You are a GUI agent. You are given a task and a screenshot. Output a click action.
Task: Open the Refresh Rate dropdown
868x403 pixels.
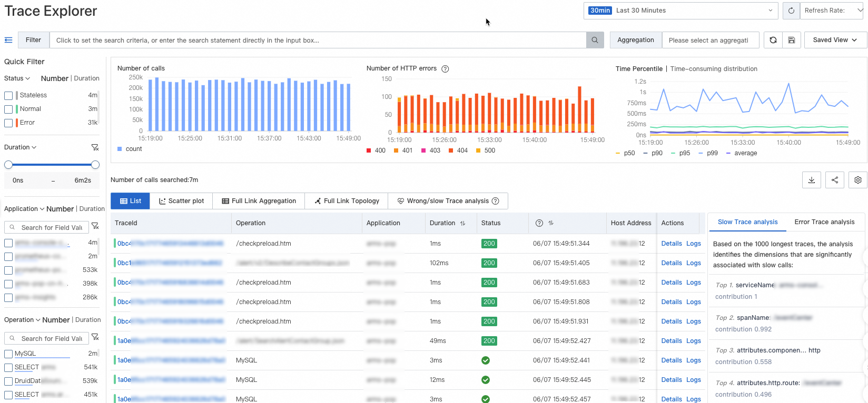pyautogui.click(x=832, y=11)
